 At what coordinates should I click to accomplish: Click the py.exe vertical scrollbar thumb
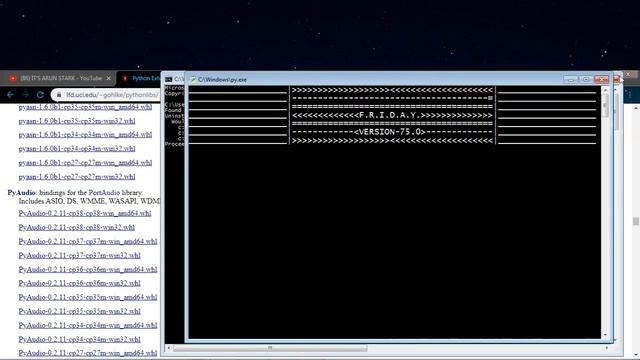[605, 105]
